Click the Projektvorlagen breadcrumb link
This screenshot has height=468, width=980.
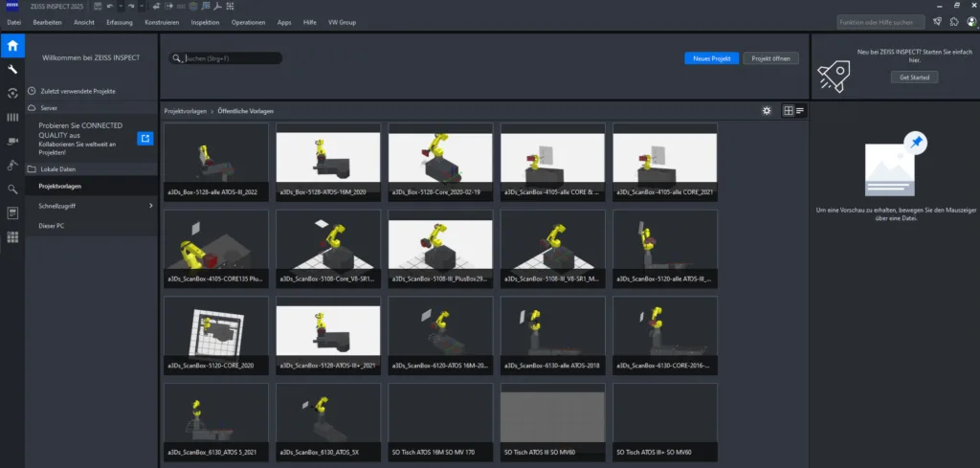click(185, 111)
